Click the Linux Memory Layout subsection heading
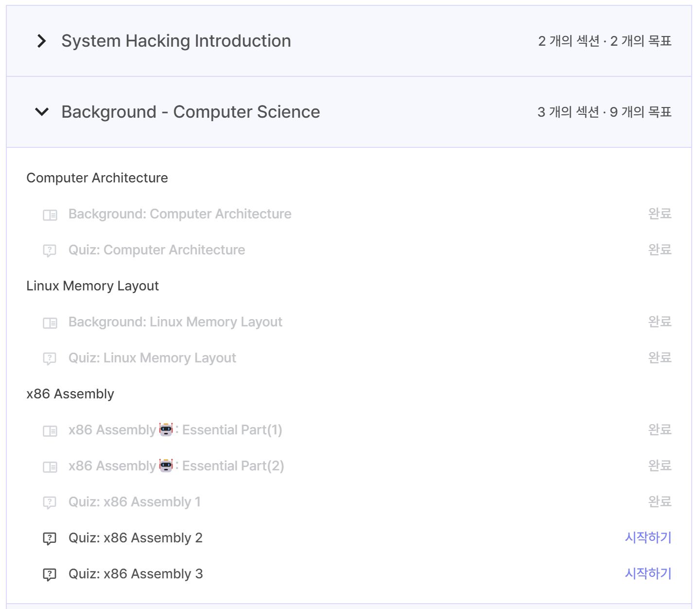 92,286
